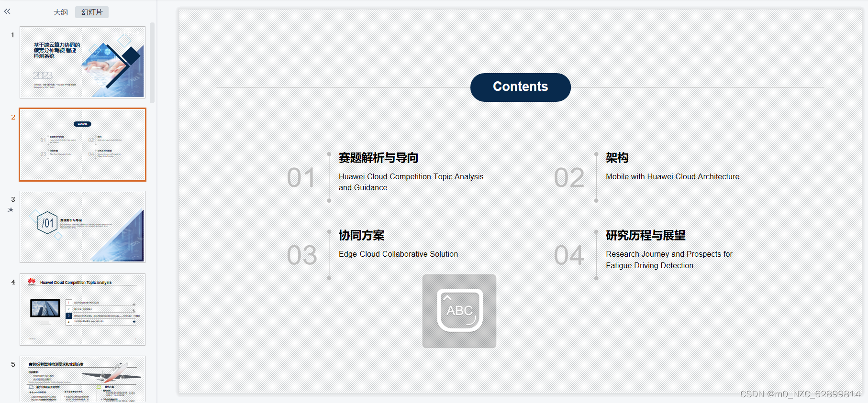Select 'Mobile with Huawei Cloud Architecture' text
Screen dimensions: 868x403
click(672, 176)
